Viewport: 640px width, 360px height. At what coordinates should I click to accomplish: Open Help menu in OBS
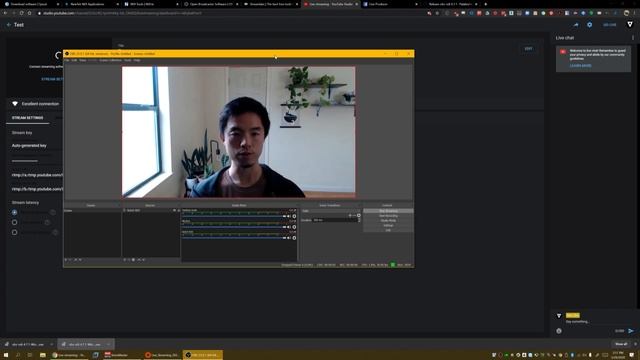[x=137, y=60]
